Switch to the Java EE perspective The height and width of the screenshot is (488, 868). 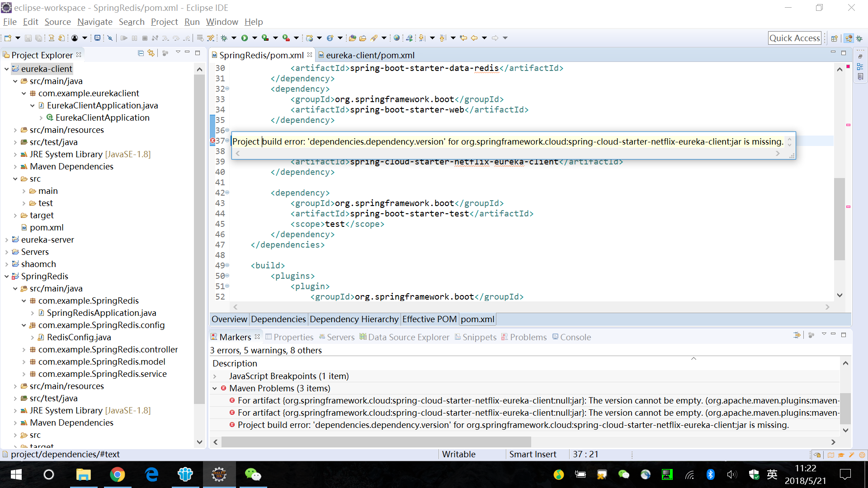(849, 38)
